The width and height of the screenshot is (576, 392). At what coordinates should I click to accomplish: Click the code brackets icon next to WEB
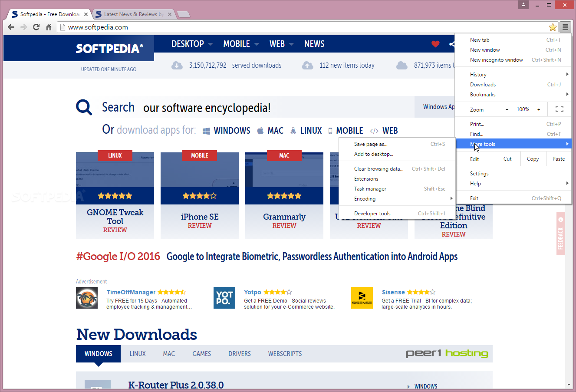pyautogui.click(x=374, y=131)
